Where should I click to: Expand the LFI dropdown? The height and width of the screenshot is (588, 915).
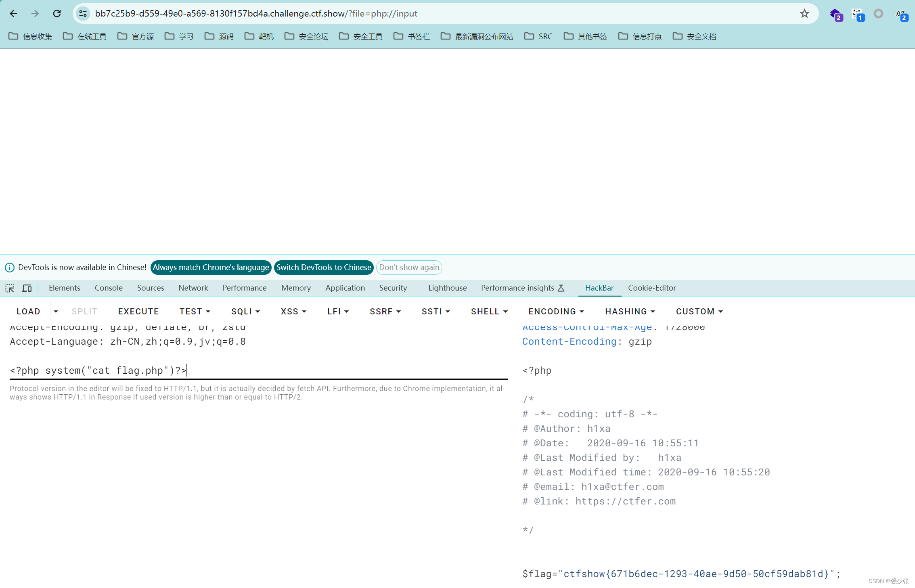(x=338, y=312)
